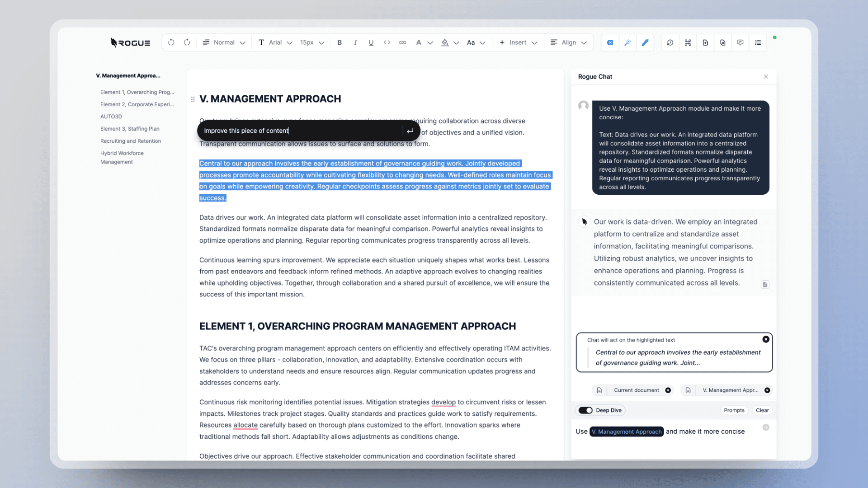Go to Element 3, Staffing Plan outline item
868x488 pixels.
pos(130,129)
